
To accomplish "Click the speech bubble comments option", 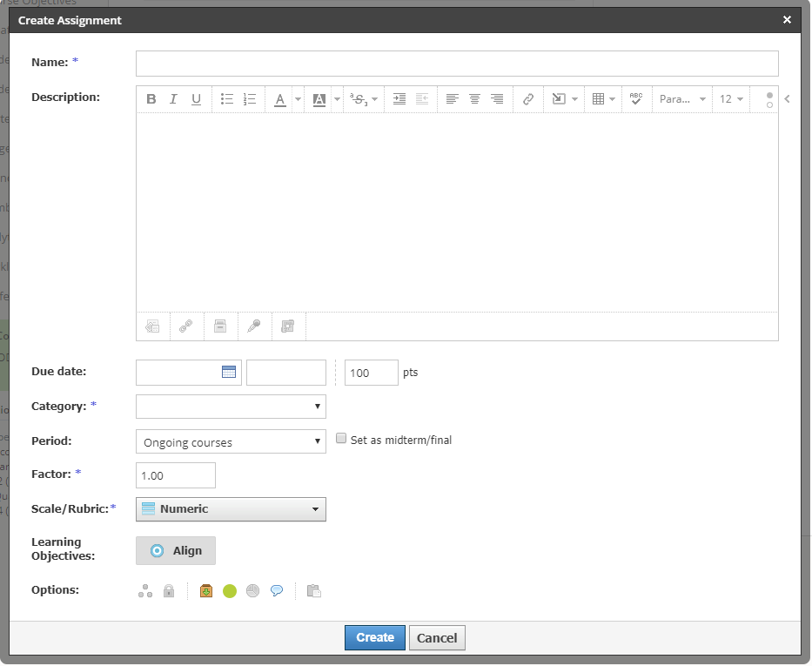I will (x=277, y=591).
